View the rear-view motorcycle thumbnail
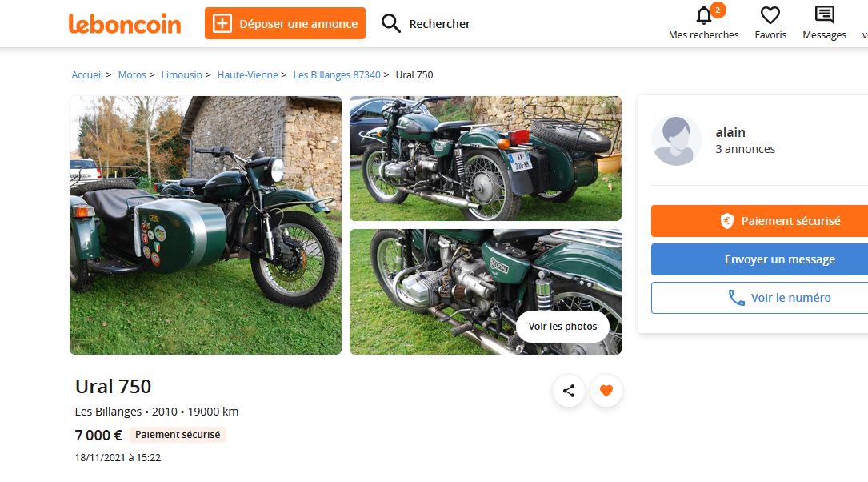This screenshot has height=482, width=868. coord(485,159)
